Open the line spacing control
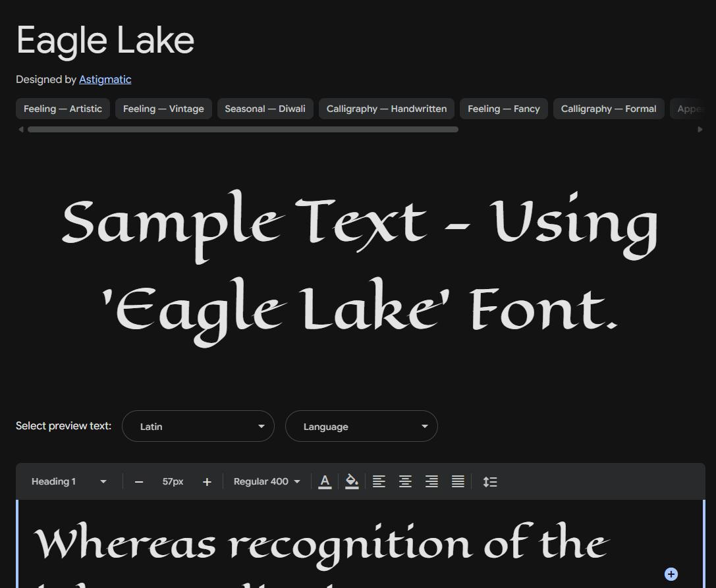716x588 pixels. (x=490, y=481)
